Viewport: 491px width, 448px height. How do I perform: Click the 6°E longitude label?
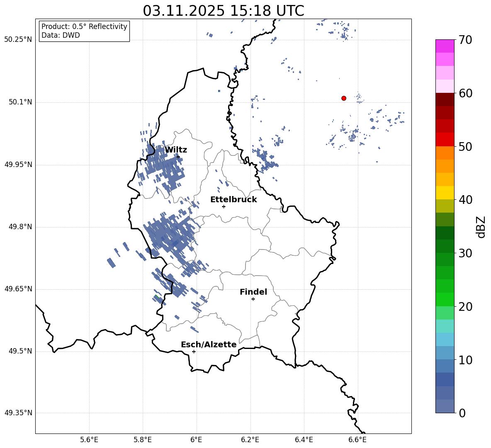[x=196, y=440]
